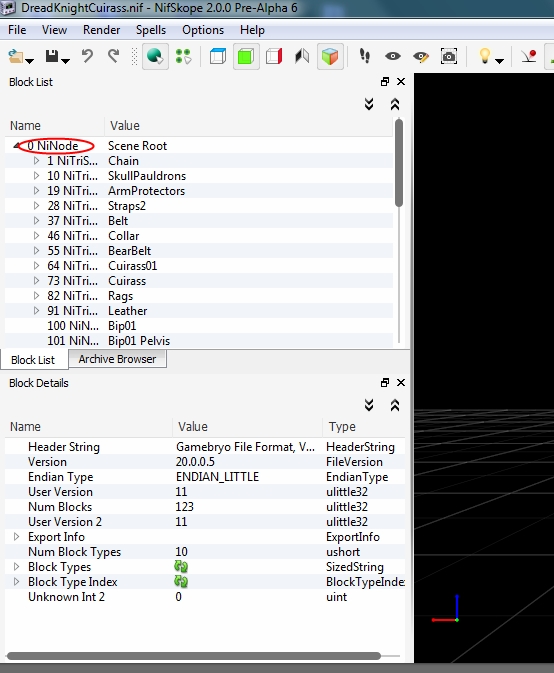The height and width of the screenshot is (673, 554).
Task: Open the light bulb lighting dropdown
Action: coord(499,61)
